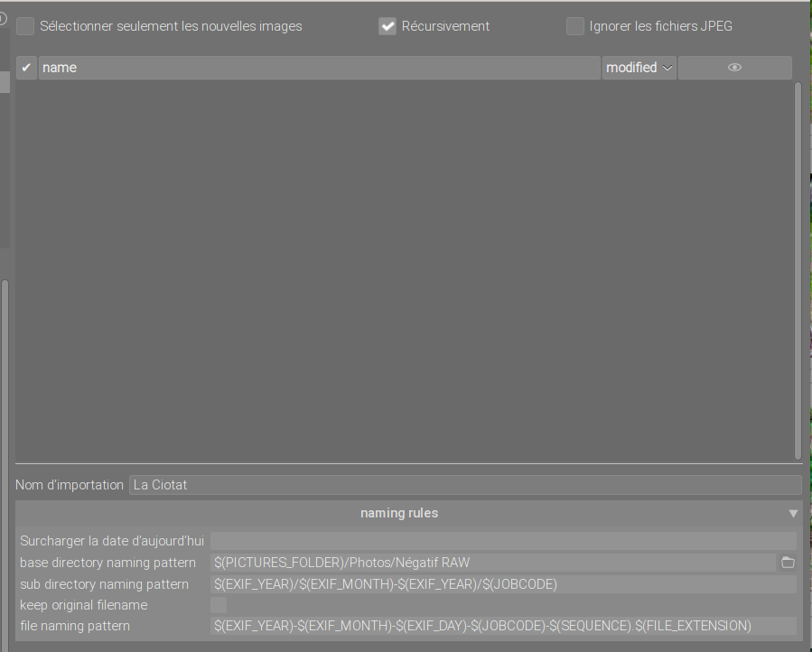This screenshot has width=812, height=652.
Task: Enable 'Sélectionner seulement les nouvelles images'
Action: click(24, 26)
